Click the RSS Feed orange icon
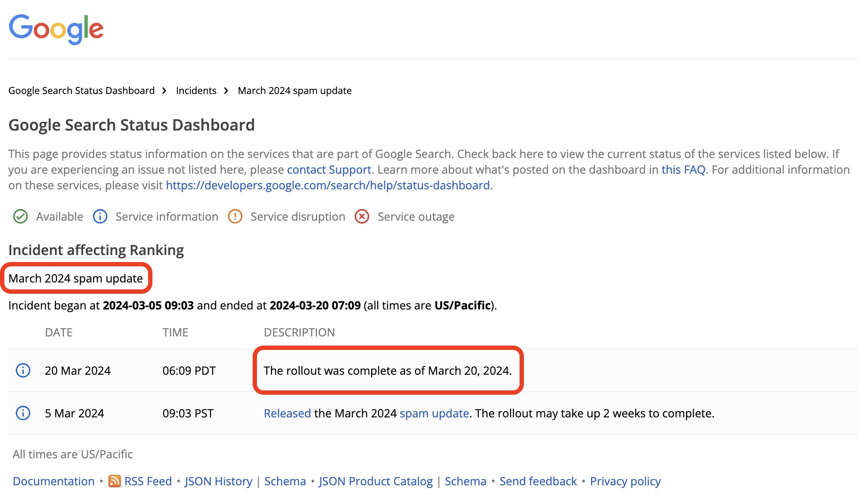 115,481
